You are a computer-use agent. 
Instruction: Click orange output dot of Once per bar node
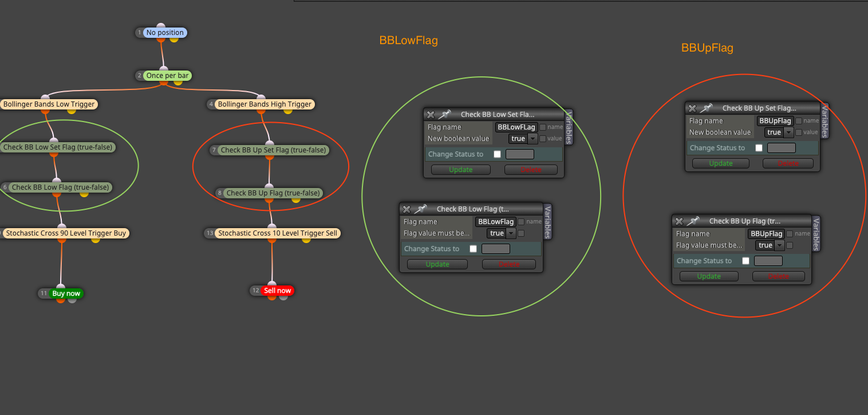click(x=164, y=83)
